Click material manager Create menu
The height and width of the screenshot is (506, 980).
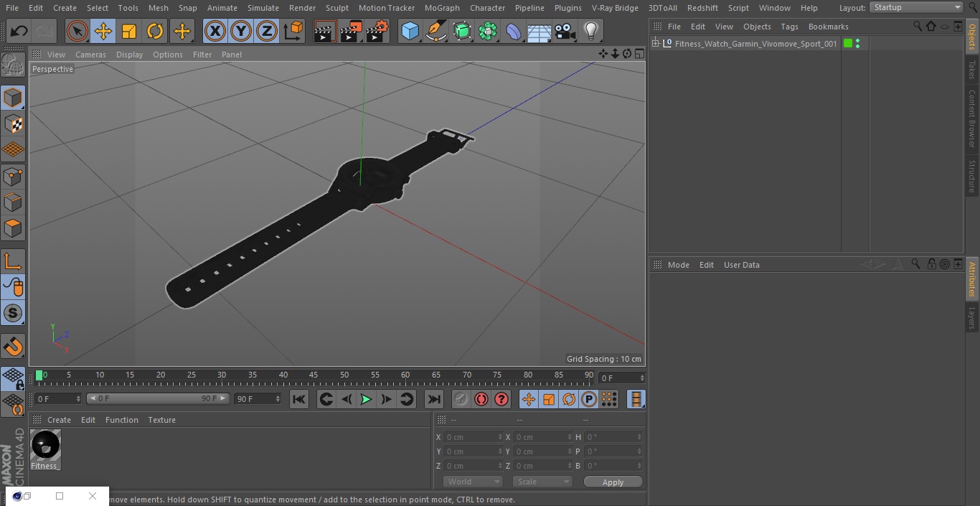[x=59, y=420]
